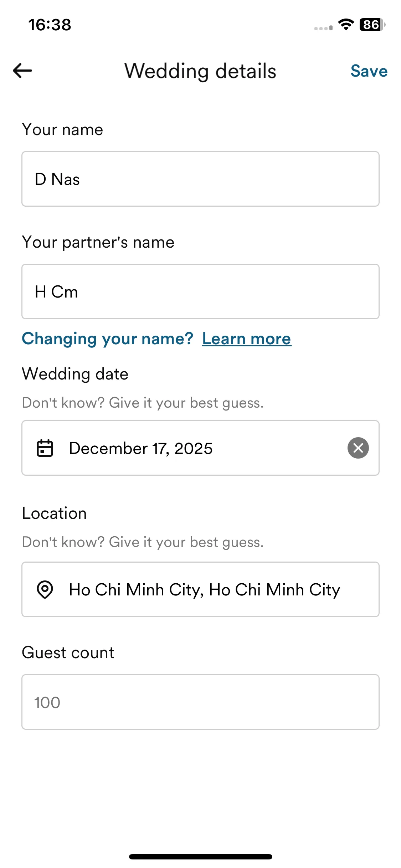Tap the home indicator bar at the bottom

coord(200,857)
